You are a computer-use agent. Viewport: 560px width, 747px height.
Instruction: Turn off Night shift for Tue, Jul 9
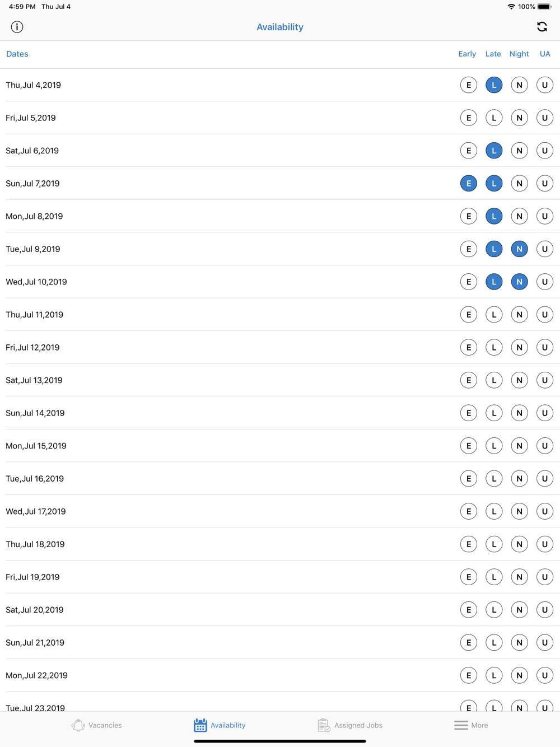click(x=520, y=249)
